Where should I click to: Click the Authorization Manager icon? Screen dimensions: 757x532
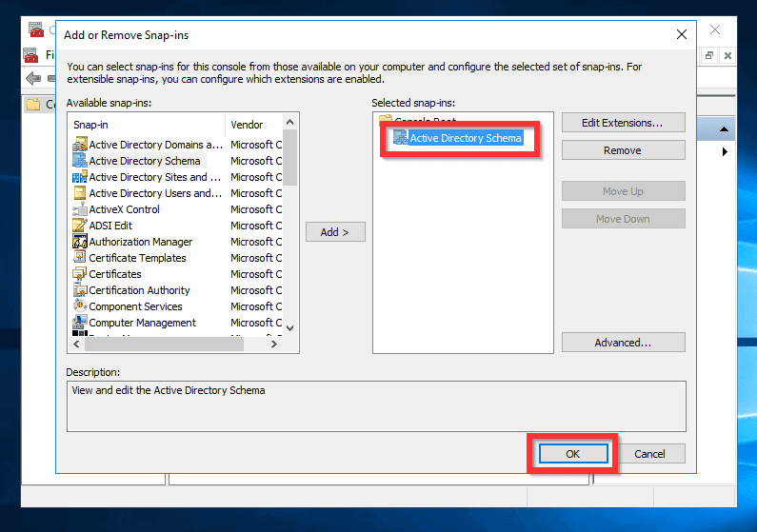pyautogui.click(x=80, y=242)
